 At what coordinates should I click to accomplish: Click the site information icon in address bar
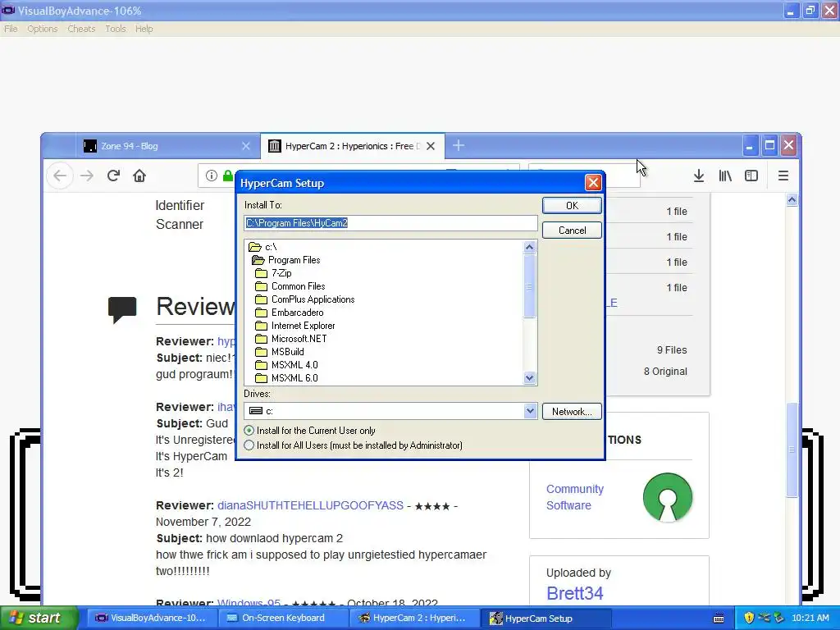pyautogui.click(x=212, y=176)
